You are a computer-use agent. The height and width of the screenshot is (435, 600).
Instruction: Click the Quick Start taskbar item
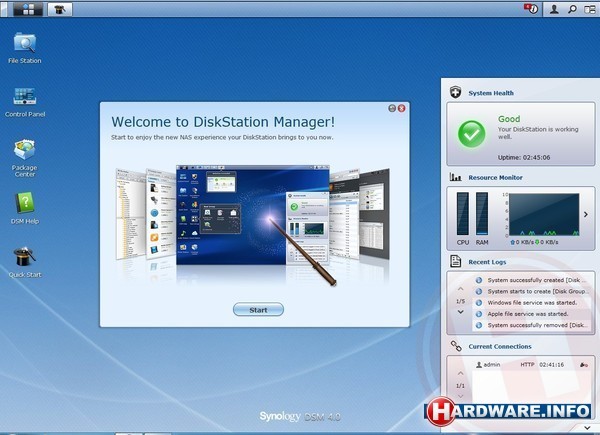62,8
